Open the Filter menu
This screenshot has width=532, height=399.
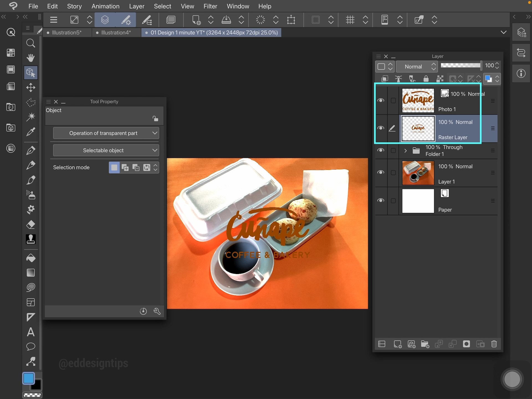(x=210, y=6)
